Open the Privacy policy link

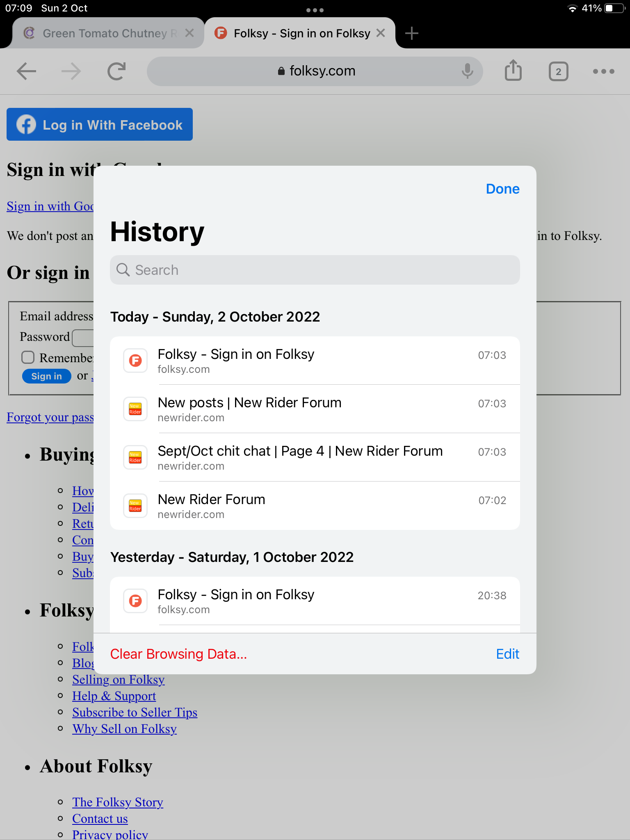[x=110, y=834]
